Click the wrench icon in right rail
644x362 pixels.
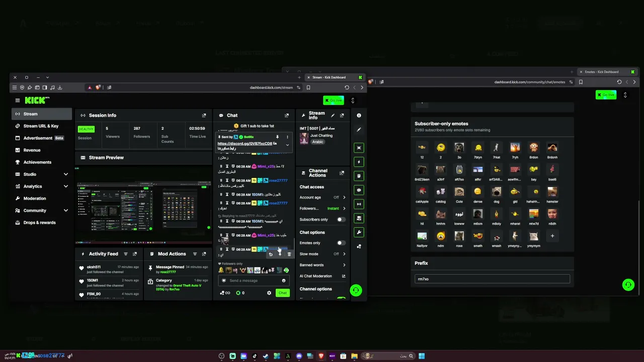pyautogui.click(x=359, y=232)
